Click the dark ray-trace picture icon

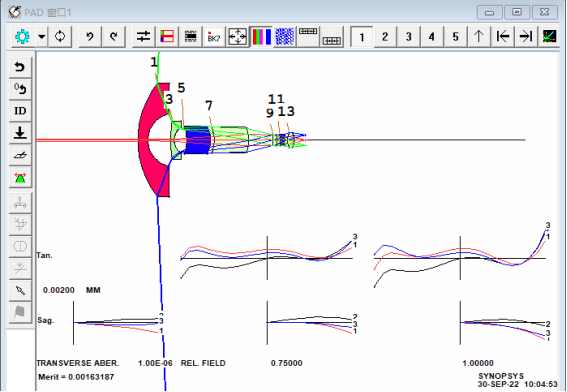(550, 37)
